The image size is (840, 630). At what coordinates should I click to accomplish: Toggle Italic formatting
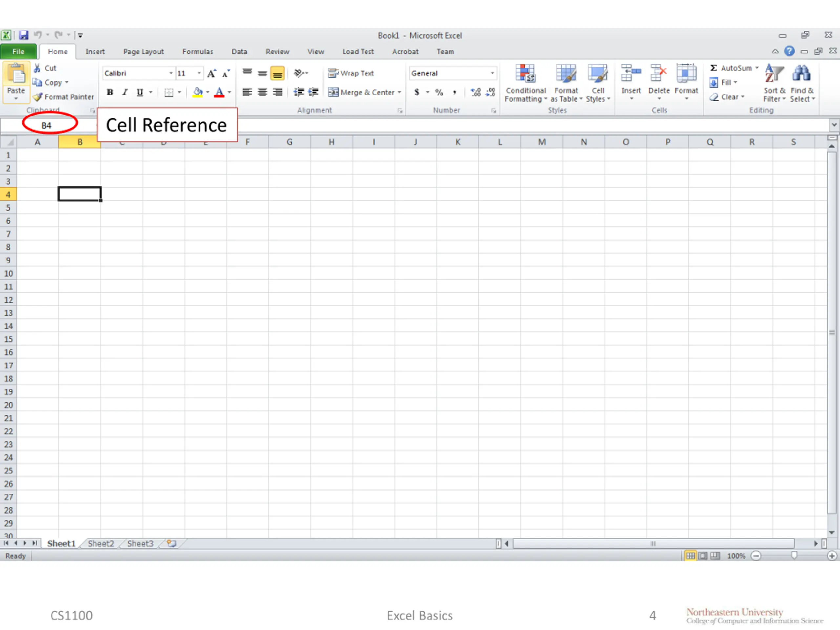point(125,92)
